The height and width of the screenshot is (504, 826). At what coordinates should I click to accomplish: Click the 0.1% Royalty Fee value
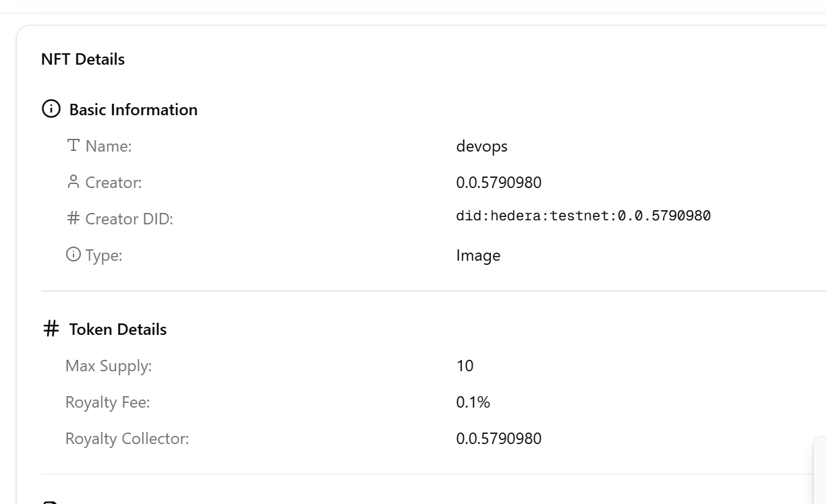coord(473,402)
